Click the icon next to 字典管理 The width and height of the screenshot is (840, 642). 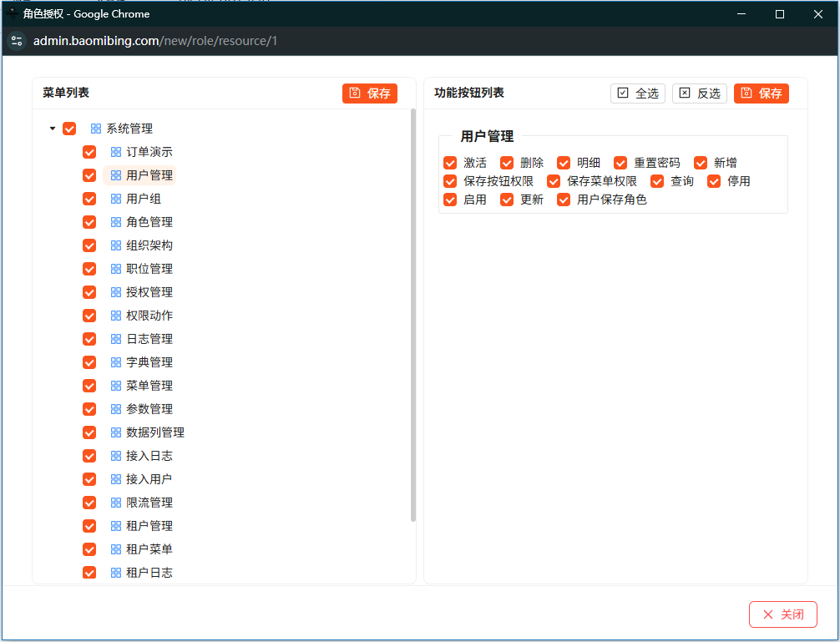tap(116, 362)
